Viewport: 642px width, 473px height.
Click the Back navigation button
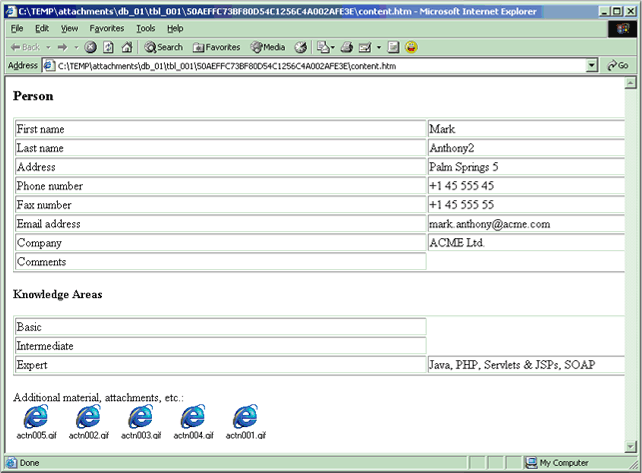point(25,47)
